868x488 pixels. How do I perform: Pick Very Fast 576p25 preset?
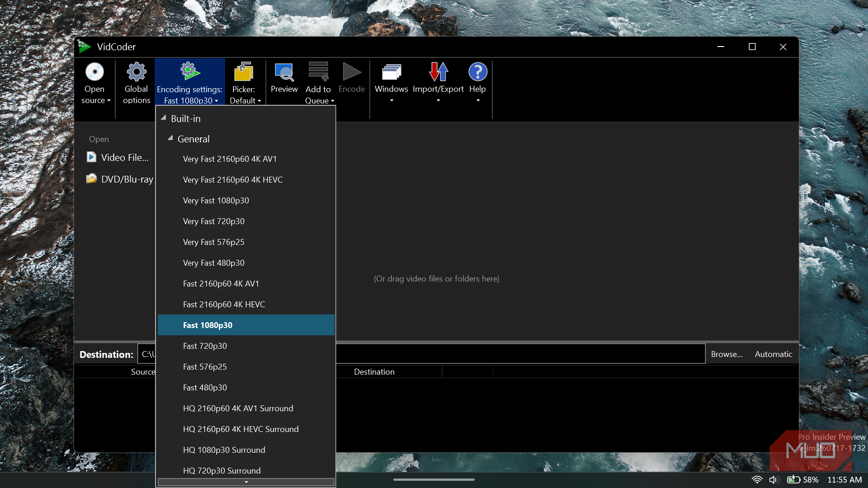(246, 242)
